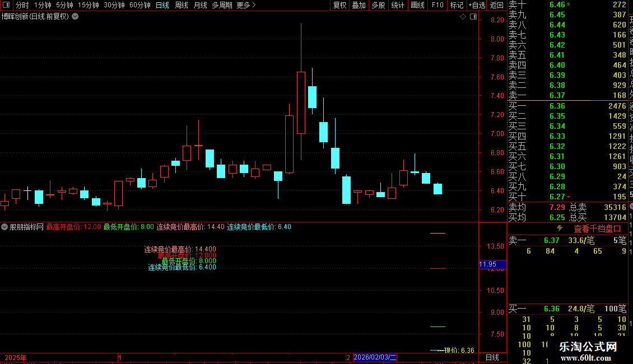
Task: Open the dropdown circle next to 博晖创新 title
Action: pos(75,17)
